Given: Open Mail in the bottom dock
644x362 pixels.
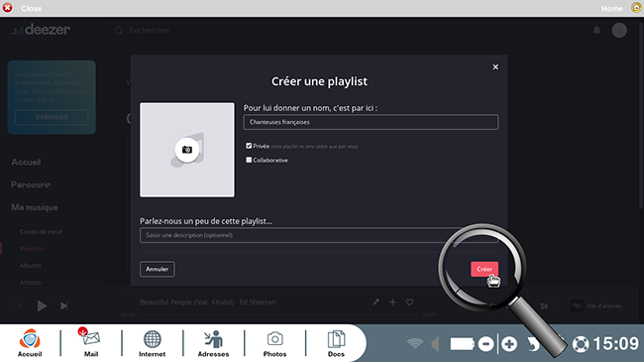Looking at the screenshot, I should [91, 343].
